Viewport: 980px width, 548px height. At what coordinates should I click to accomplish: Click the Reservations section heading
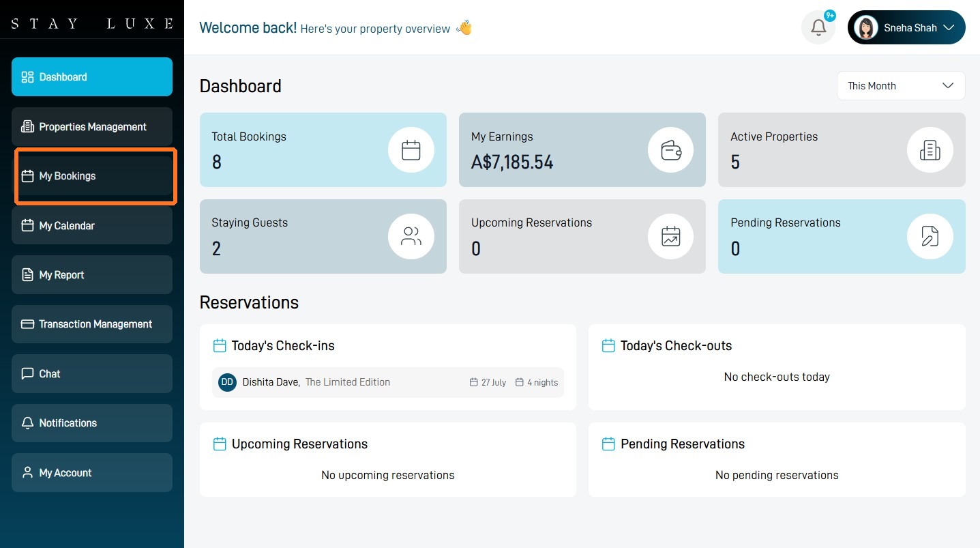pos(249,302)
